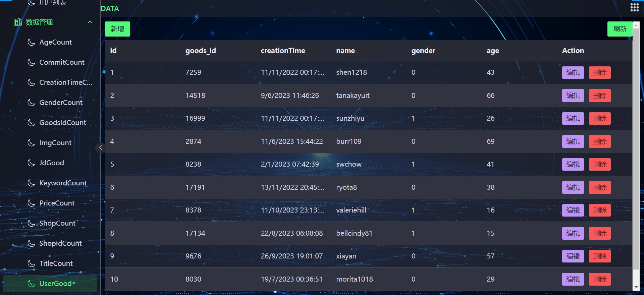Select the UserGood menu item
This screenshot has width=644, height=295.
pyautogui.click(x=50, y=284)
